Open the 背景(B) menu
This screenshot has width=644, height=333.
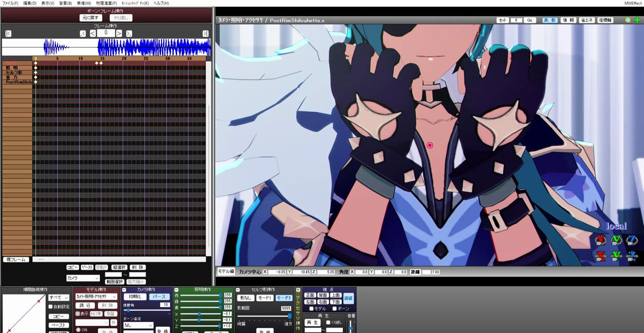point(65,3)
